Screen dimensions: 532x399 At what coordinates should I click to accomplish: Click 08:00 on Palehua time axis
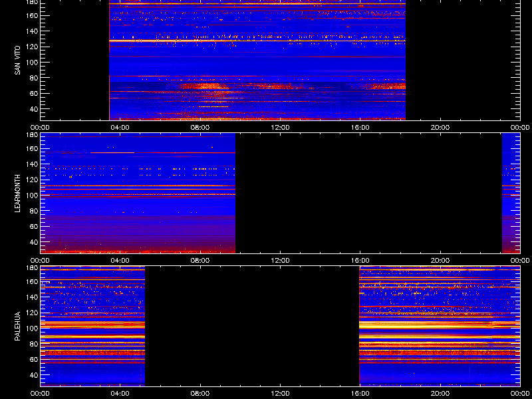tap(200, 394)
